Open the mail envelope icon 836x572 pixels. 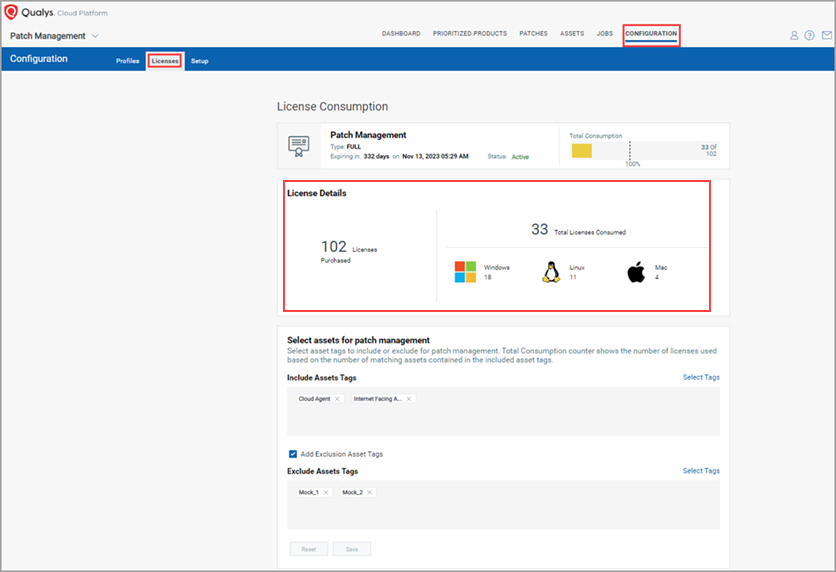coord(826,35)
